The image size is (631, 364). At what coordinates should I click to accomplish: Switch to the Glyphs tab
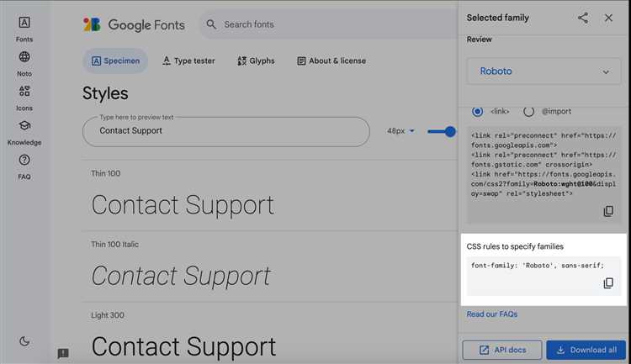click(256, 61)
